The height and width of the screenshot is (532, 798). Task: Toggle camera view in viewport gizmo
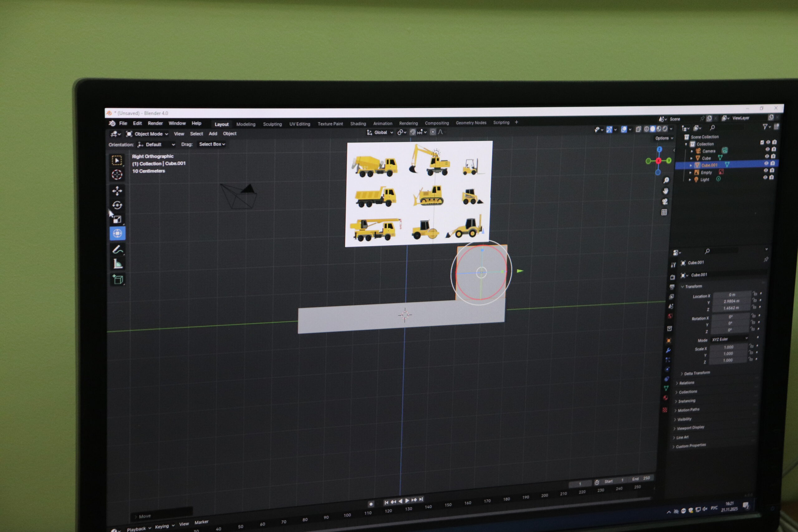(665, 202)
